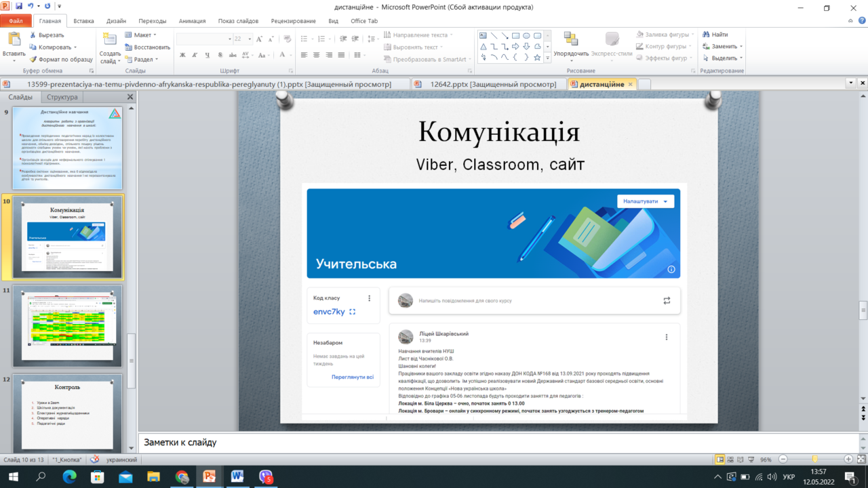868x488 pixels.
Task: Select slide 11 spreadsheet thumbnail
Action: (x=68, y=326)
